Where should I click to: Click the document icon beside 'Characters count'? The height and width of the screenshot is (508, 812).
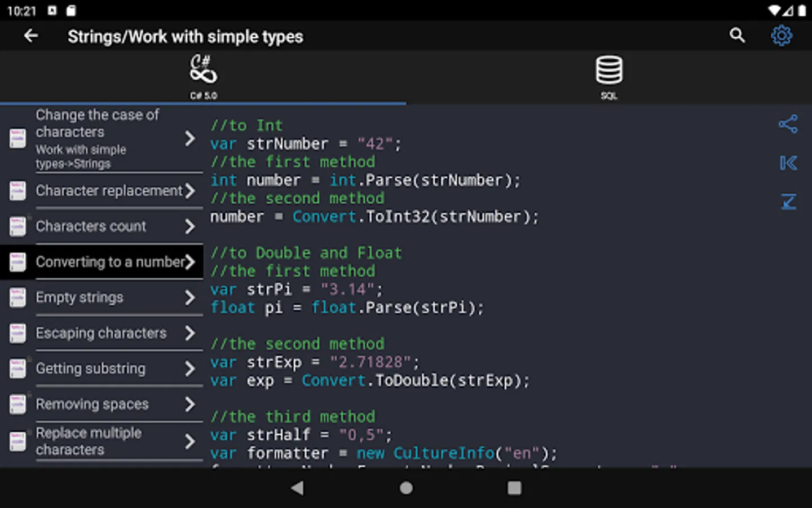pyautogui.click(x=17, y=226)
